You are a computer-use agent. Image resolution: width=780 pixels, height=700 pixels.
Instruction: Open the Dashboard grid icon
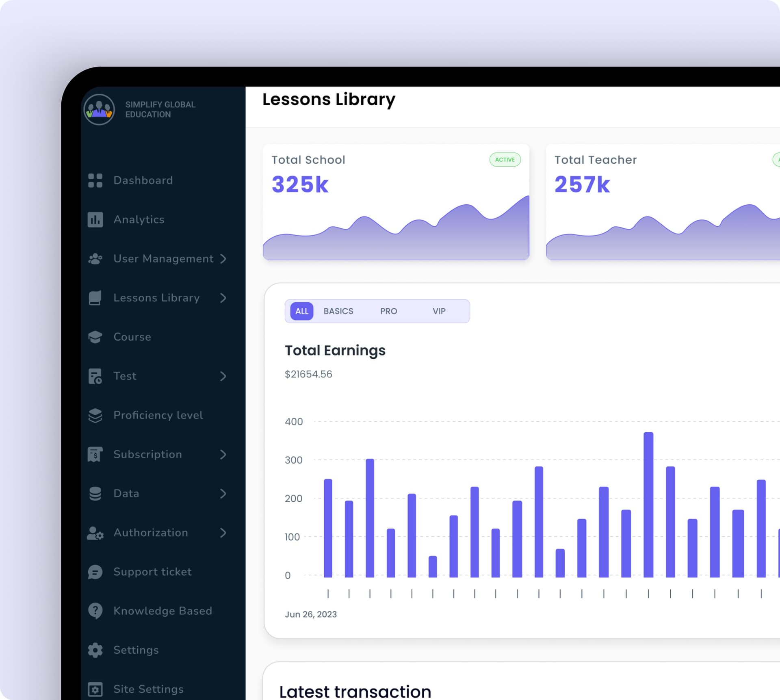[x=95, y=180]
